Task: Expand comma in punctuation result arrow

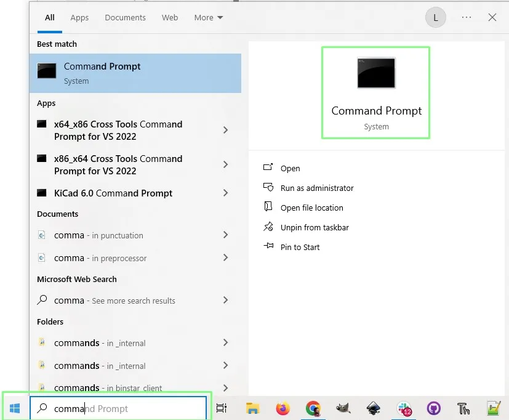Action: point(226,235)
